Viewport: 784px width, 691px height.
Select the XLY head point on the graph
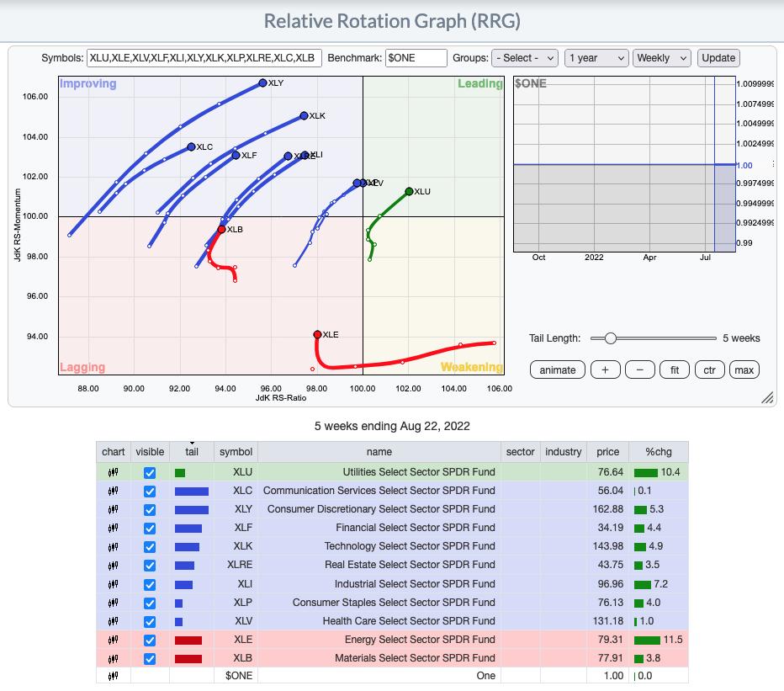(262, 83)
